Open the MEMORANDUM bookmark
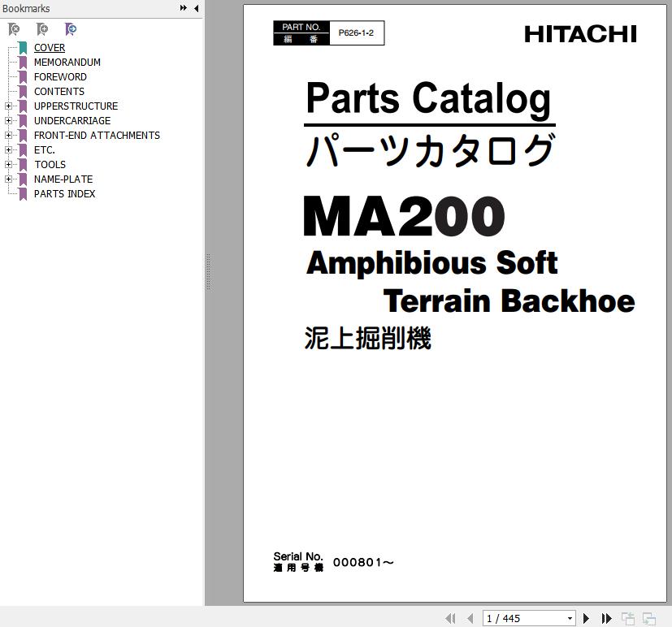Viewport: 672px width, 627px height. (67, 62)
